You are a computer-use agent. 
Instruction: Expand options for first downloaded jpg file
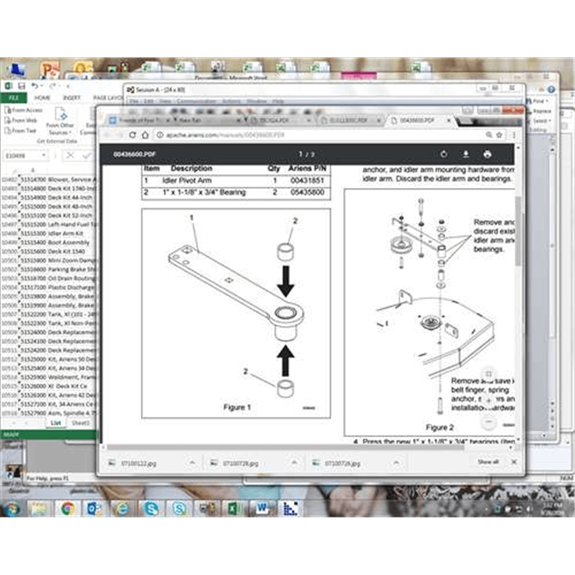(192, 463)
